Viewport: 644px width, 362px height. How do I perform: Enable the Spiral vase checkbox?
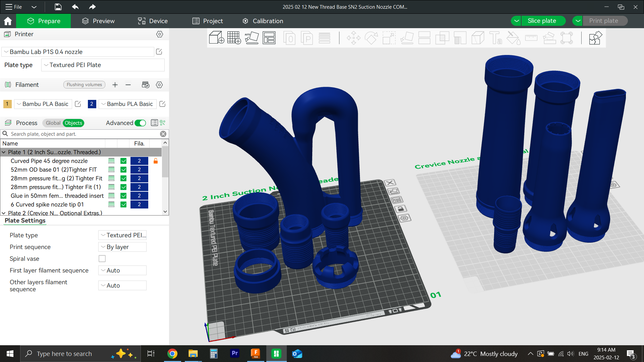point(102,258)
